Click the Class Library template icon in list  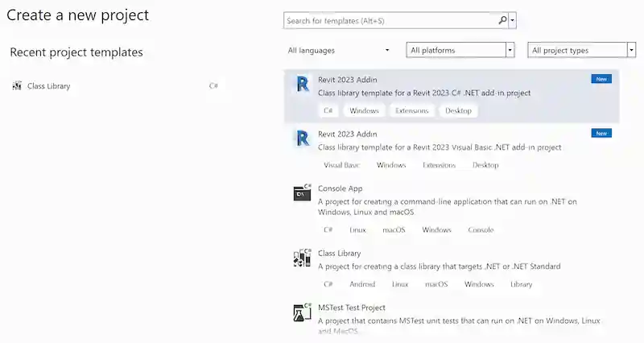tap(303, 258)
